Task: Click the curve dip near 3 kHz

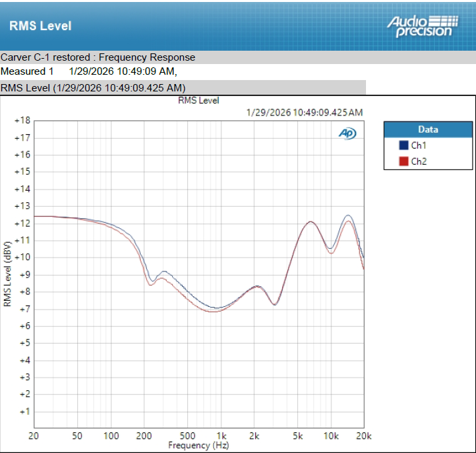Action: 275,304
